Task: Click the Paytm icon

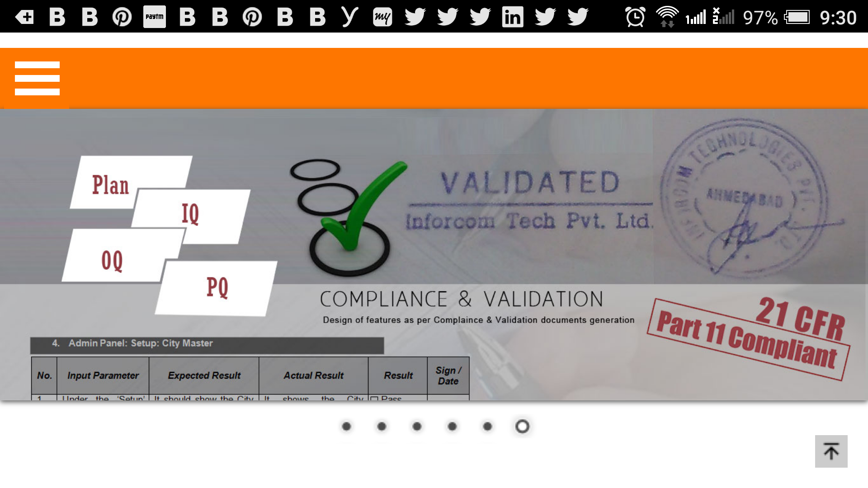Action: tap(154, 17)
